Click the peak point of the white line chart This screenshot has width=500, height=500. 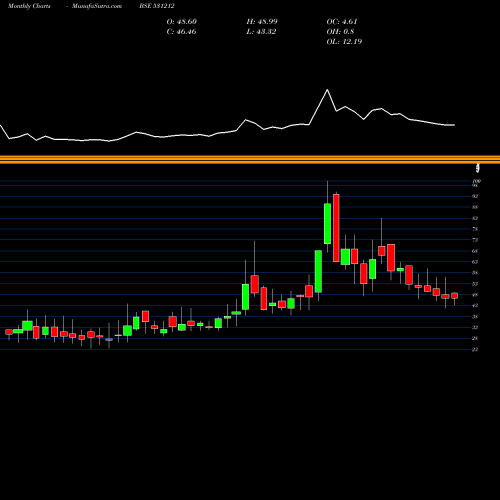[327, 89]
